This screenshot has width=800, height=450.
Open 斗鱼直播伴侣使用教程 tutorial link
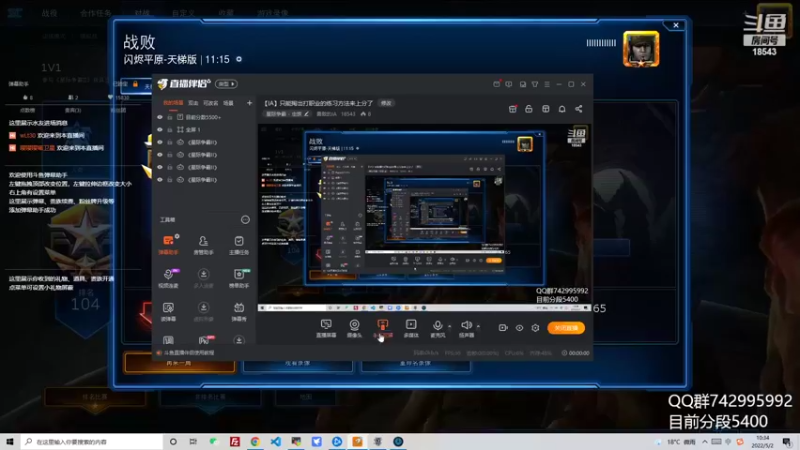click(189, 353)
